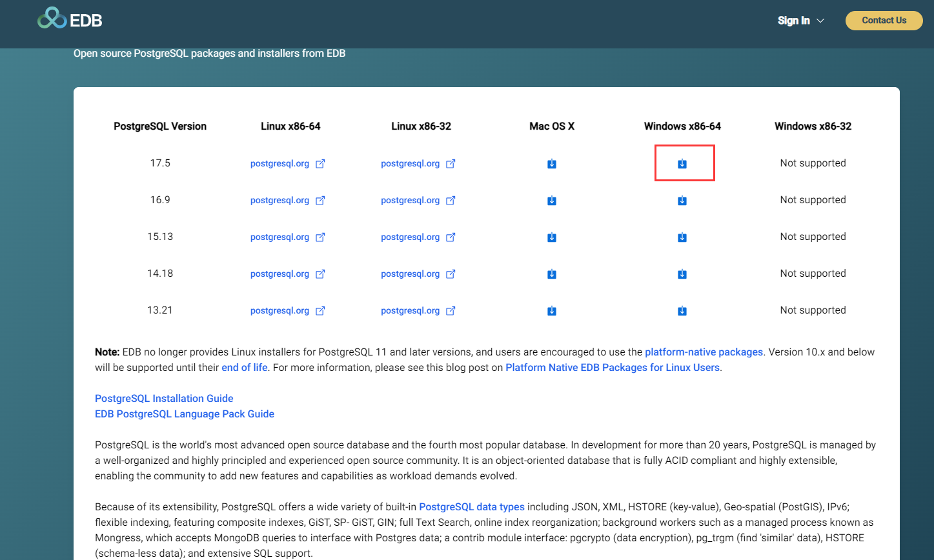Open postgresql.org Linux x86-32 link for 15.13
The image size is (934, 560).
(x=418, y=237)
